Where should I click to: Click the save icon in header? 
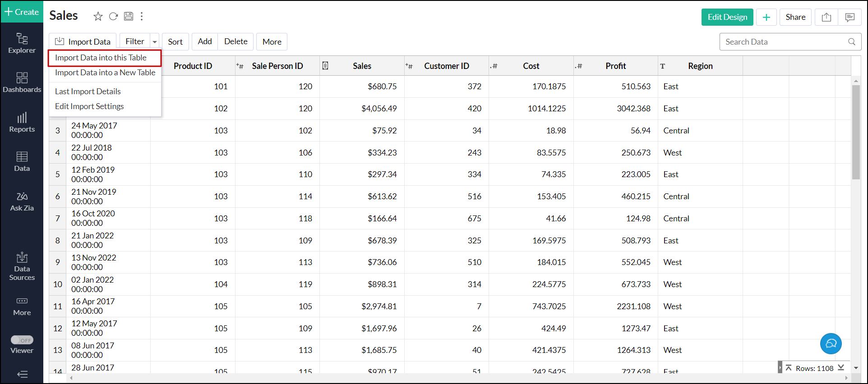point(129,17)
